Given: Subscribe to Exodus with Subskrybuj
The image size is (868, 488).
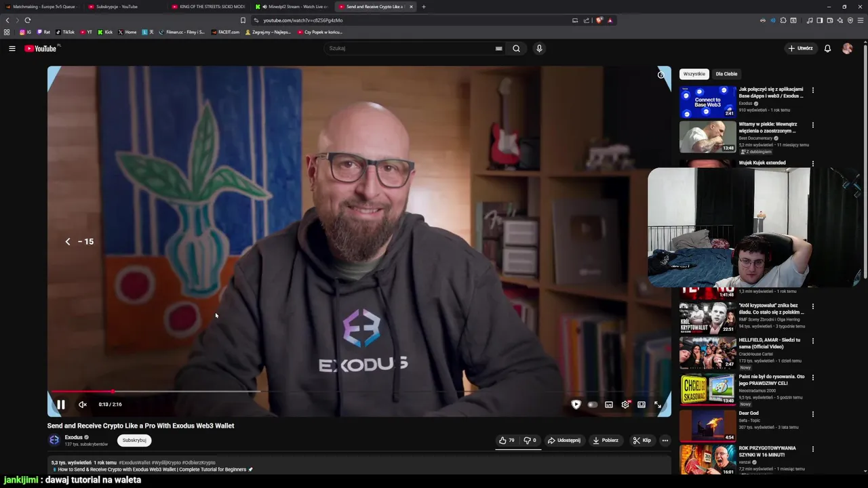Looking at the screenshot, I should (134, 440).
